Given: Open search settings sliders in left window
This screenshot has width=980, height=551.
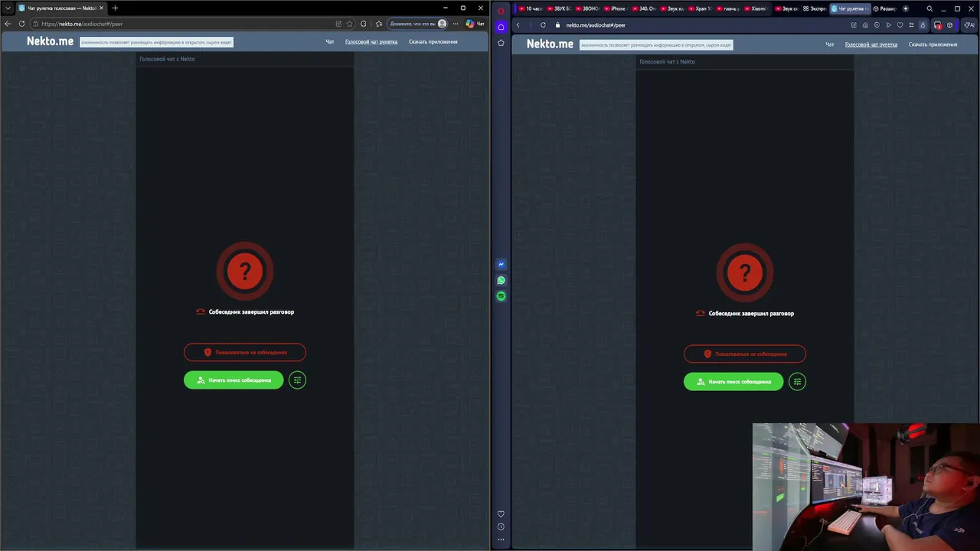Looking at the screenshot, I should pos(297,380).
